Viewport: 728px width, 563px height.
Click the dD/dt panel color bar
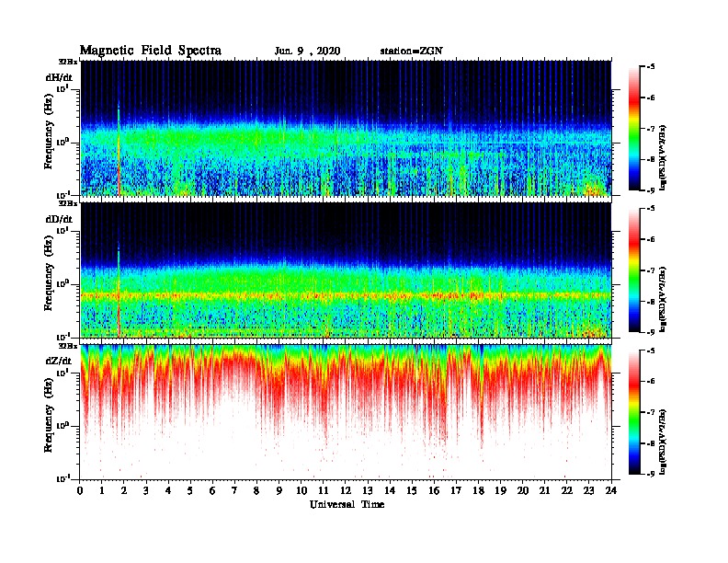(x=634, y=270)
